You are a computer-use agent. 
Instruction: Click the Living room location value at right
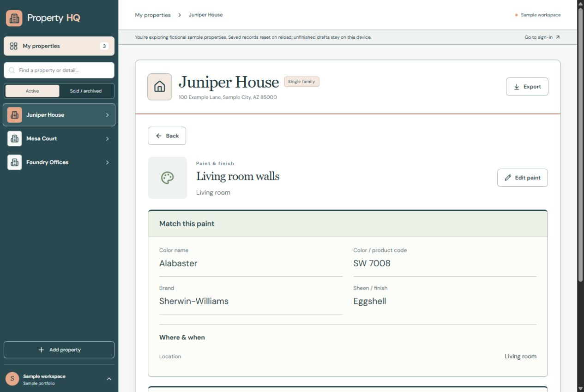(x=520, y=356)
